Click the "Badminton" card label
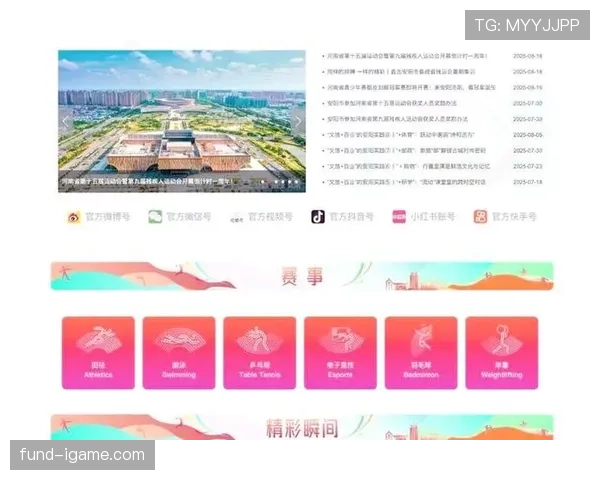This screenshot has height=480, width=600. [x=421, y=375]
